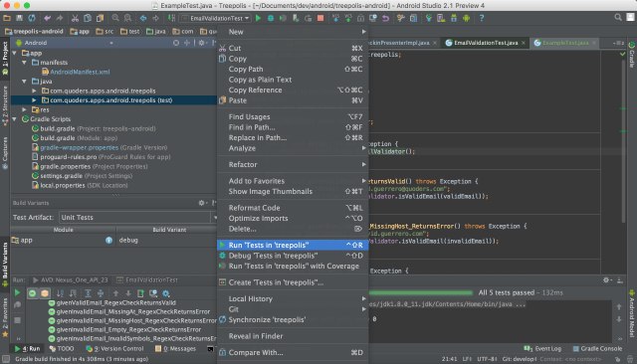
Task: Select Reveal in Finder menu item
Action: coord(293,336)
